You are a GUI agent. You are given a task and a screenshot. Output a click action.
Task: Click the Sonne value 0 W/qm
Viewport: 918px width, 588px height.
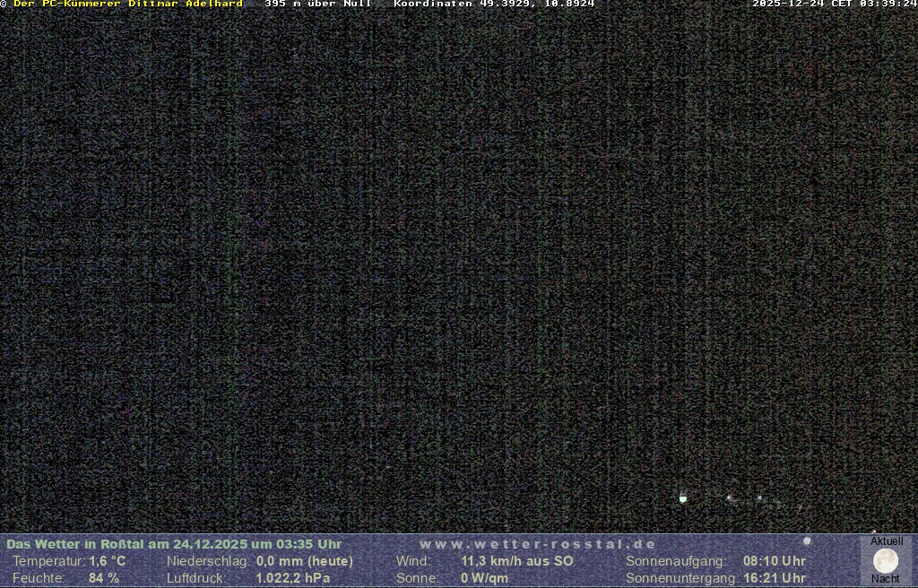click(x=484, y=578)
